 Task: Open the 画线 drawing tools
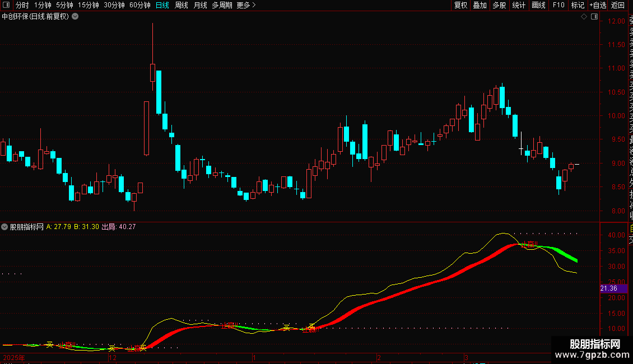pos(538,5)
